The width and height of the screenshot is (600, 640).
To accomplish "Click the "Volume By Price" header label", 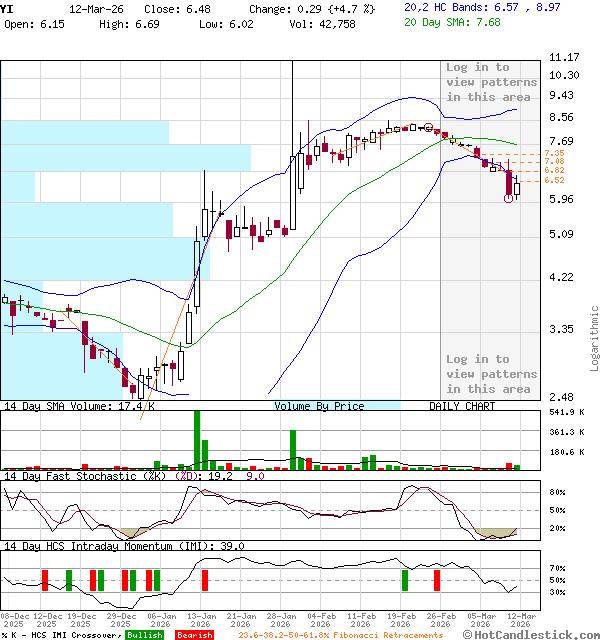I will pyautogui.click(x=319, y=406).
